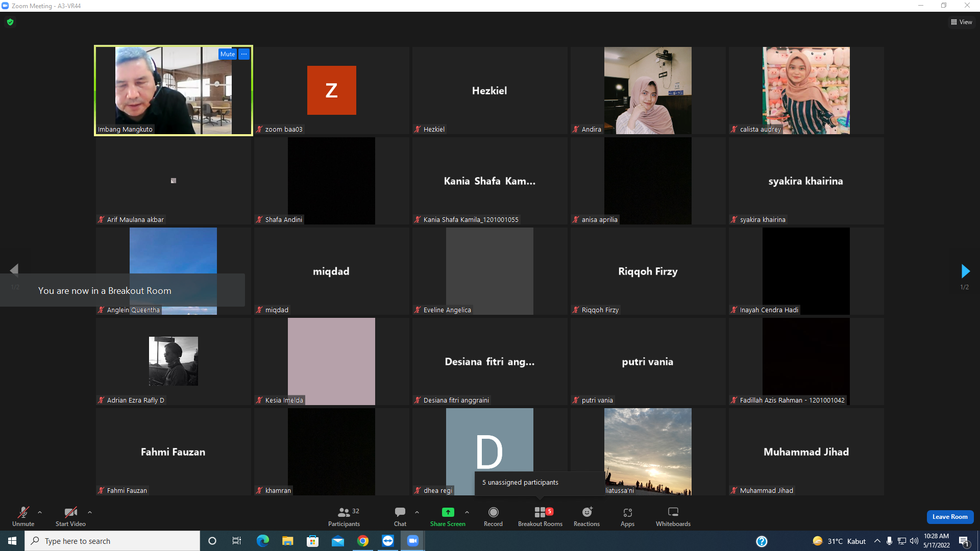Open the View layout menu
980x551 pixels.
click(962, 22)
